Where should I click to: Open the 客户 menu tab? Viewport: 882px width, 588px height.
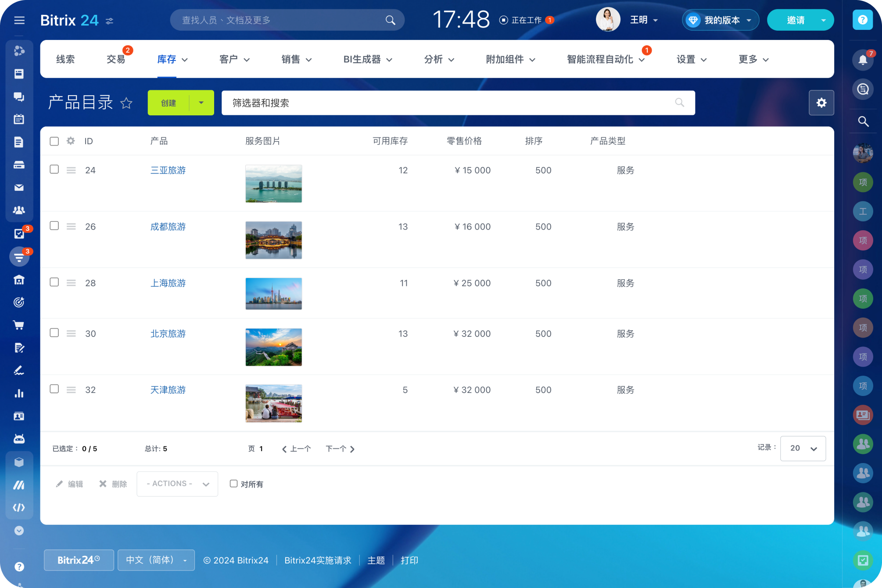coord(234,59)
